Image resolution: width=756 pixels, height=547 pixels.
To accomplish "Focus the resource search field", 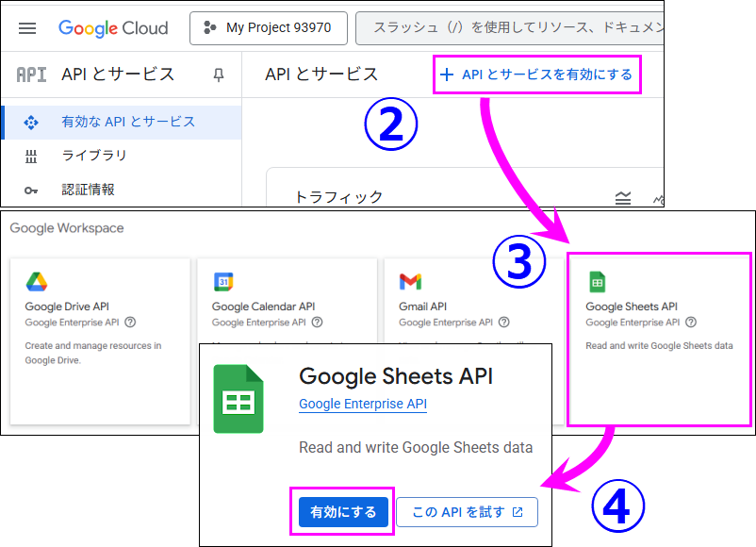I will (x=510, y=28).
